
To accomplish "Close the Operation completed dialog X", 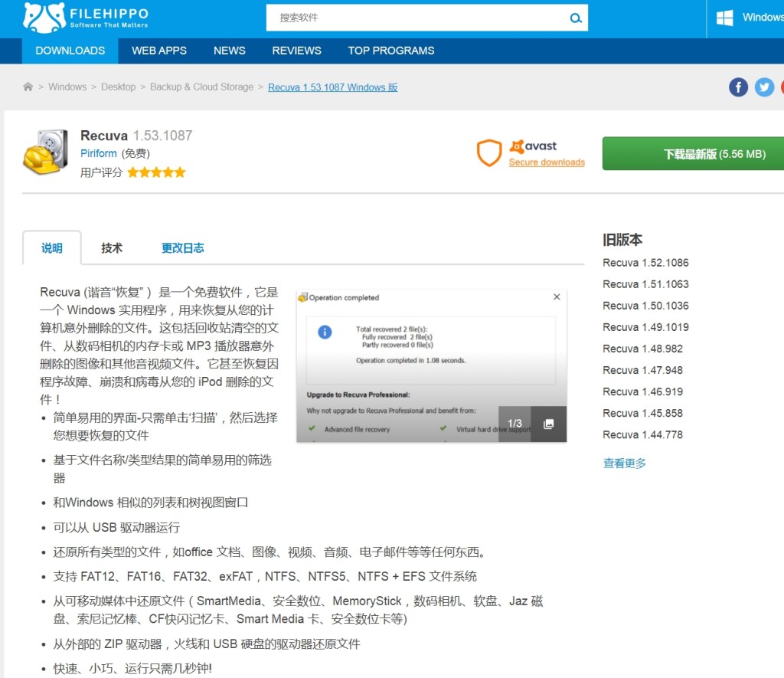I will 557,297.
